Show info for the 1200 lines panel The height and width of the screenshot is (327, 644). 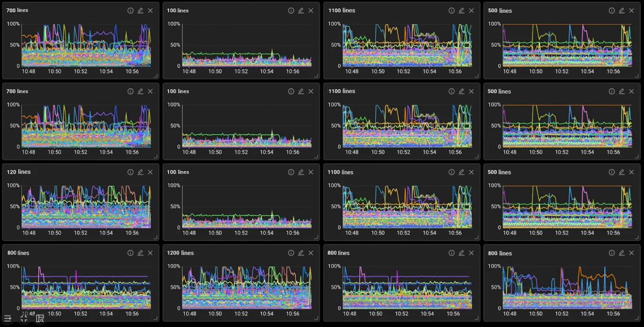pyautogui.click(x=291, y=253)
